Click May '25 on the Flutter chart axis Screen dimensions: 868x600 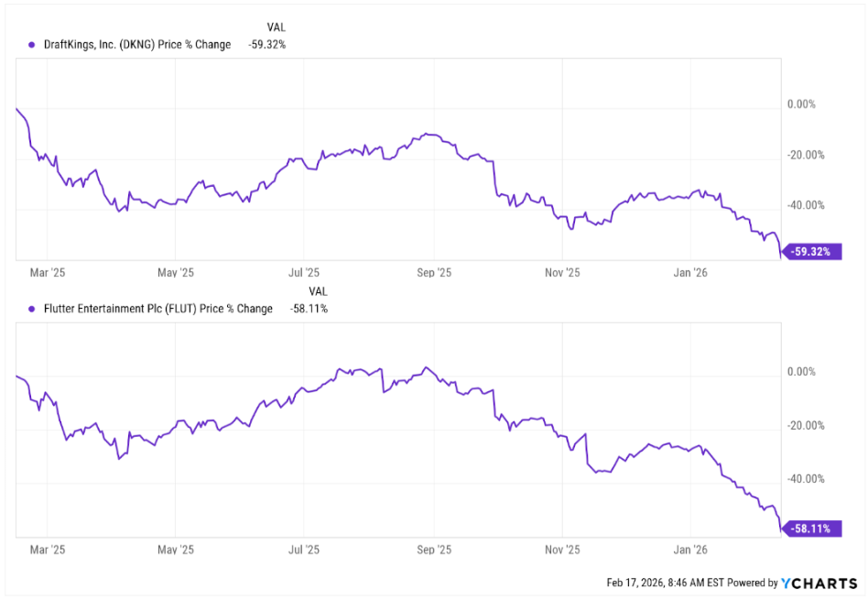pyautogui.click(x=176, y=551)
